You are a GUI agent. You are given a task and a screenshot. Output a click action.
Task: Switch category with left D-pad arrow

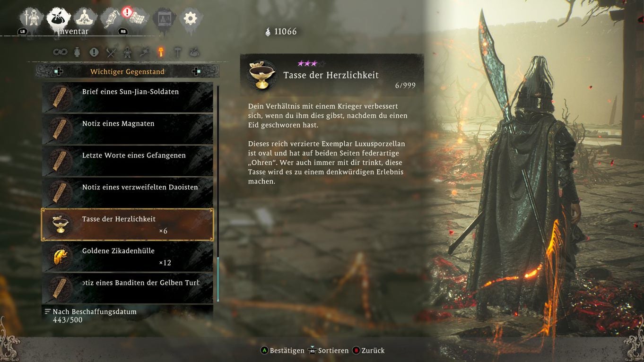pyautogui.click(x=58, y=72)
